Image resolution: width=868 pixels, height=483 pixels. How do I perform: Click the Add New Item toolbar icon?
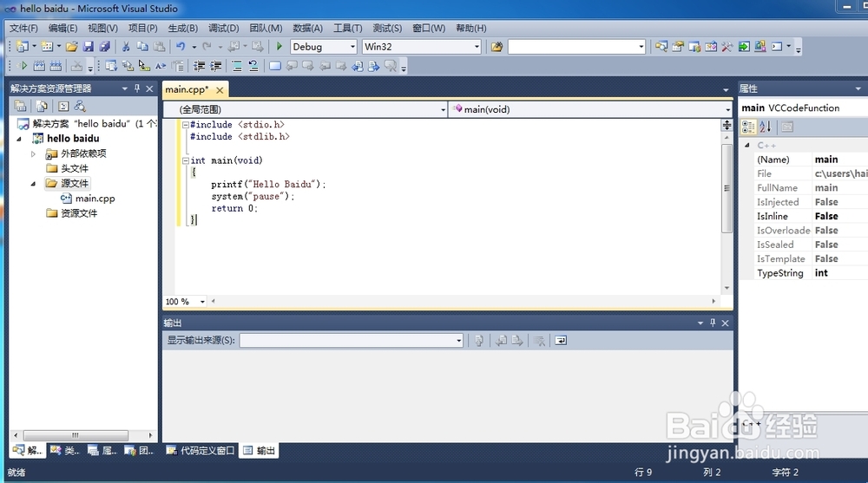(47, 47)
